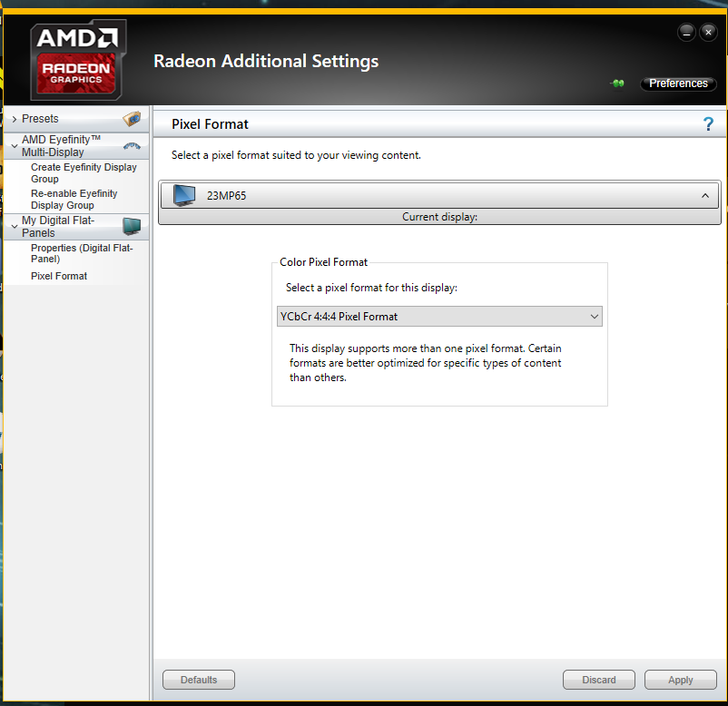Click the Current display: bar
Viewport: 728px width, 706px height.
point(439,217)
